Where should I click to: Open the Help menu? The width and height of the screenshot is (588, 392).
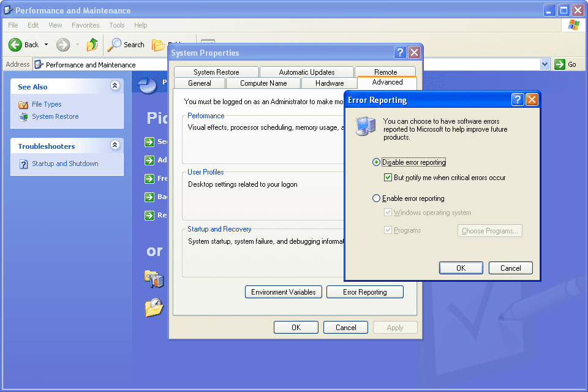[x=141, y=25]
